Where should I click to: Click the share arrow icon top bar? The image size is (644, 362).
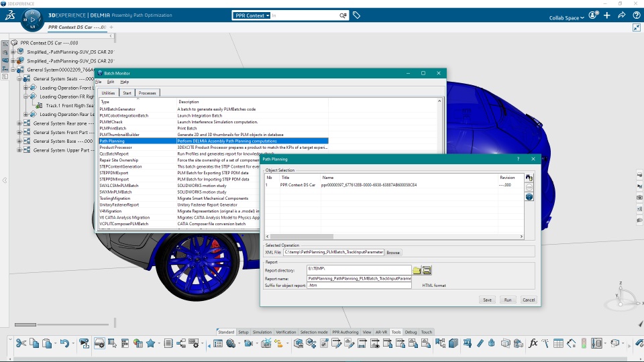tap(621, 15)
